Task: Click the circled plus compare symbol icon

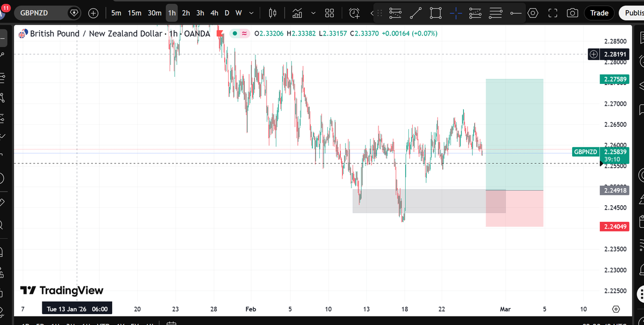Action: pyautogui.click(x=93, y=12)
